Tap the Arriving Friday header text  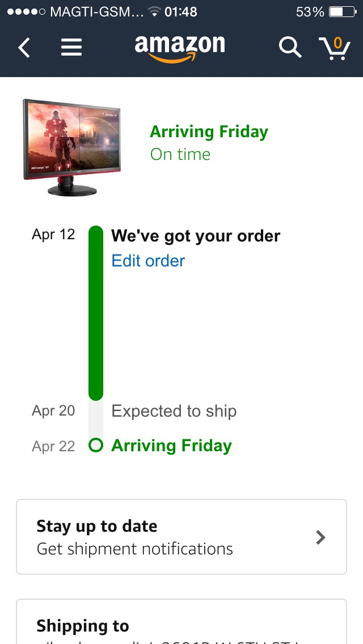click(x=209, y=132)
